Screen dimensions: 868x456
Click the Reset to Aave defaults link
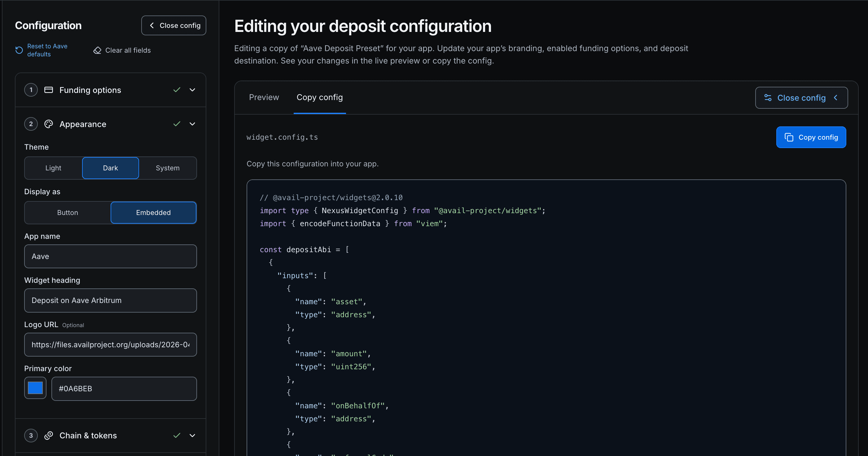pyautogui.click(x=47, y=50)
